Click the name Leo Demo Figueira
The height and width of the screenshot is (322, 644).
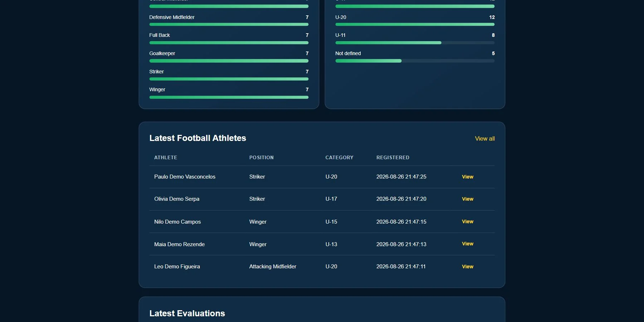pos(177,267)
